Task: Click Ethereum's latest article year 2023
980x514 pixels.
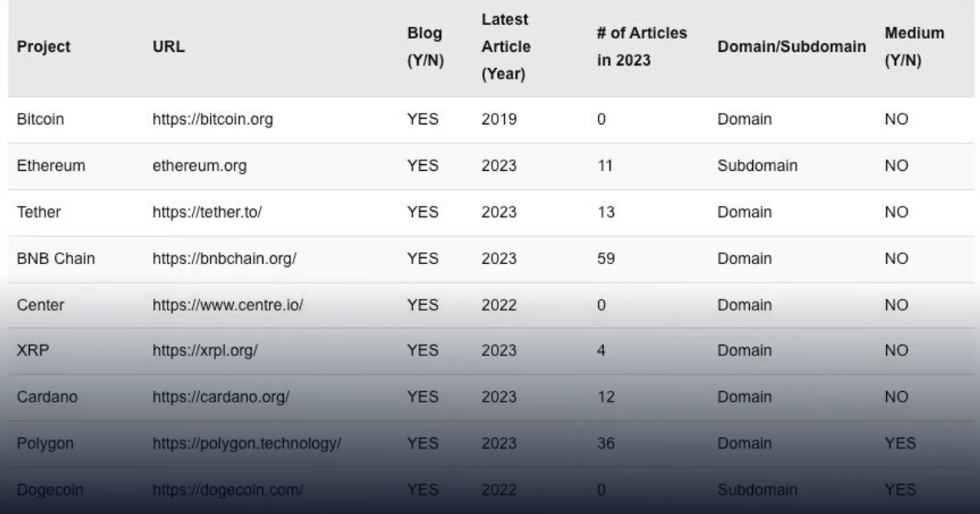Action: point(499,165)
